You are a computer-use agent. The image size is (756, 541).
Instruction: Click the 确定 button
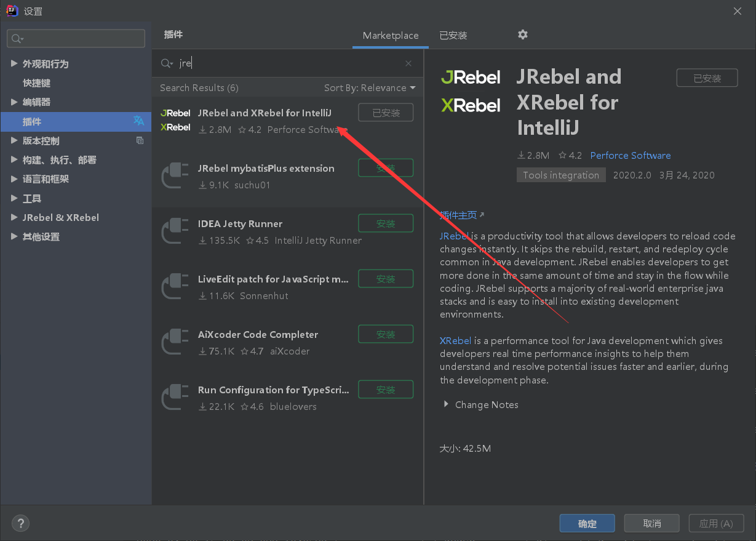587,523
